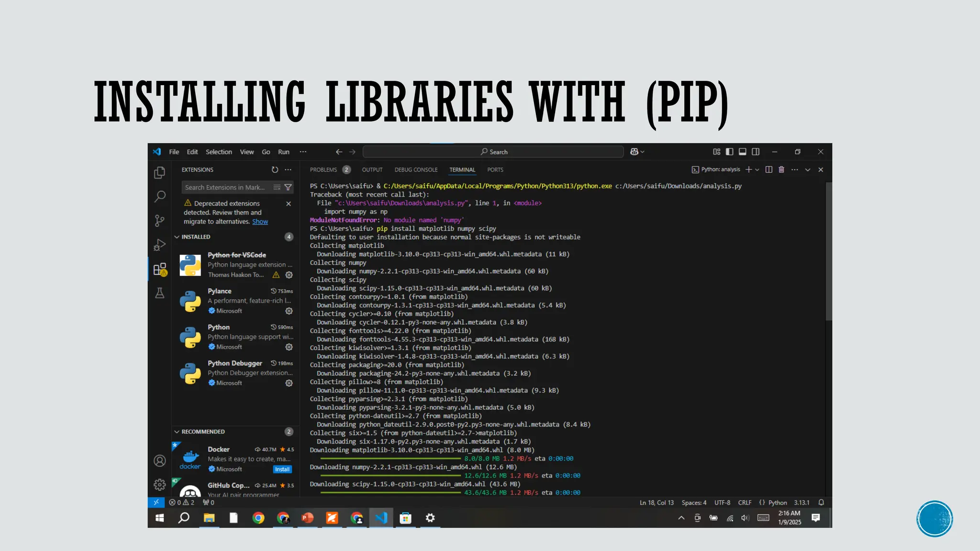Image resolution: width=980 pixels, height=551 pixels.
Task: Open Source Control view
Action: (x=160, y=220)
